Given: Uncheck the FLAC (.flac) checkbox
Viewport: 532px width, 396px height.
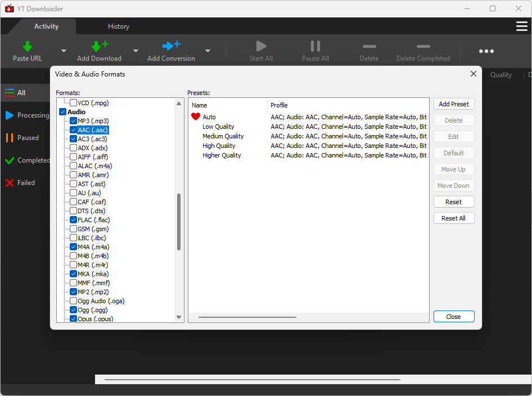Looking at the screenshot, I should pos(73,220).
